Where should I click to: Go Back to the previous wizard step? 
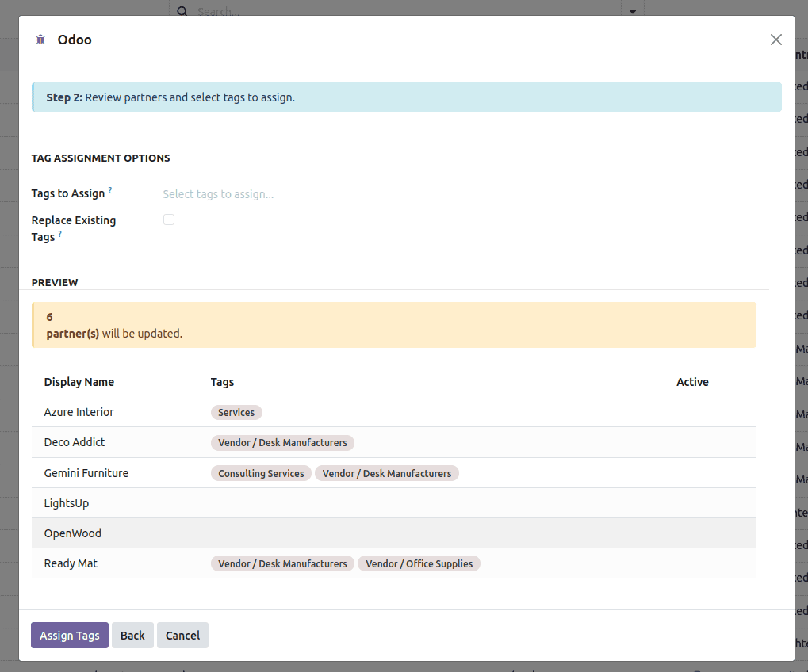click(x=132, y=635)
